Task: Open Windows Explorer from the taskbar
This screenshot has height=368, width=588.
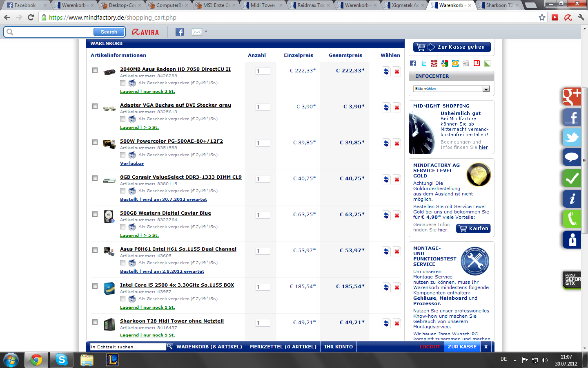Action: coord(87,360)
